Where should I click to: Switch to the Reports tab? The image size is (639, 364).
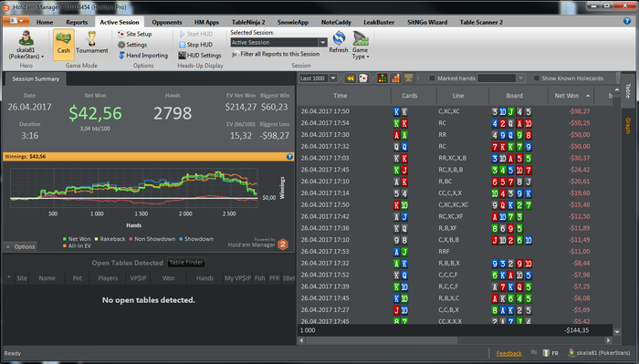(77, 22)
